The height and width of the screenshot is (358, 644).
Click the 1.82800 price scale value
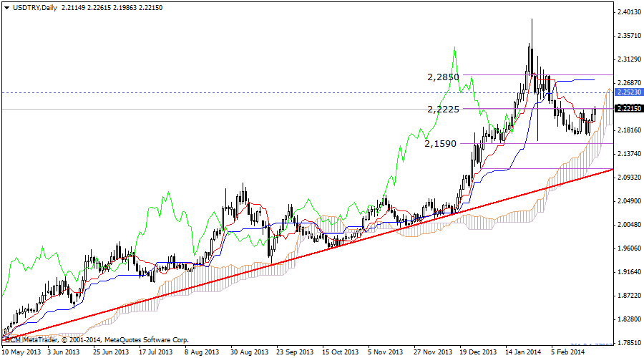tap(629, 319)
